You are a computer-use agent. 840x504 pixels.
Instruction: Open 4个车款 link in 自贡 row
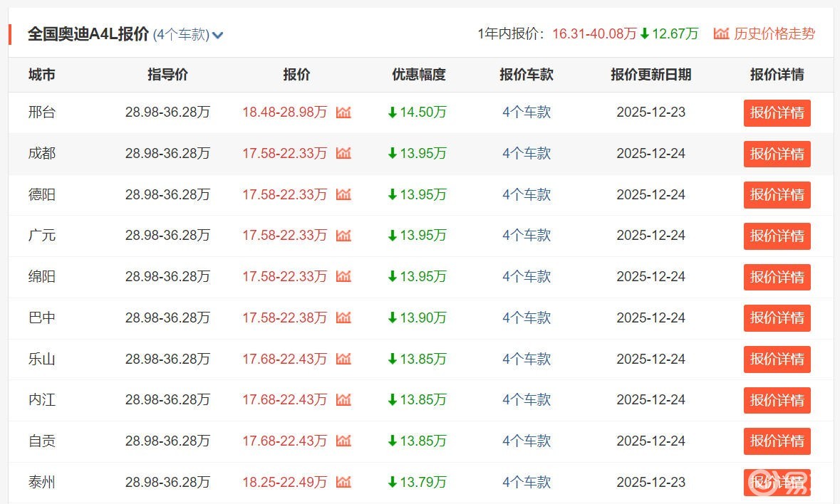point(527,441)
